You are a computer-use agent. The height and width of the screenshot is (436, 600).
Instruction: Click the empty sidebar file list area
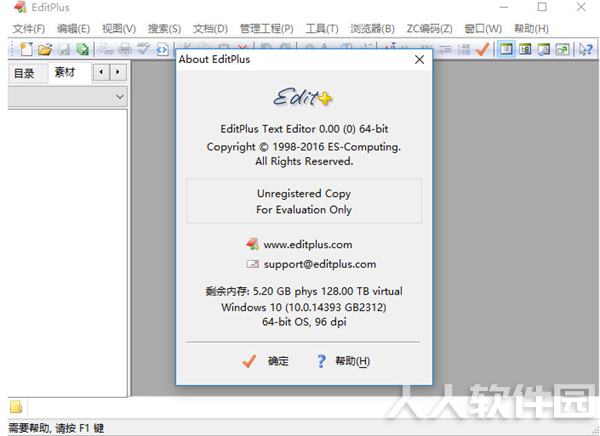[x=67, y=253]
